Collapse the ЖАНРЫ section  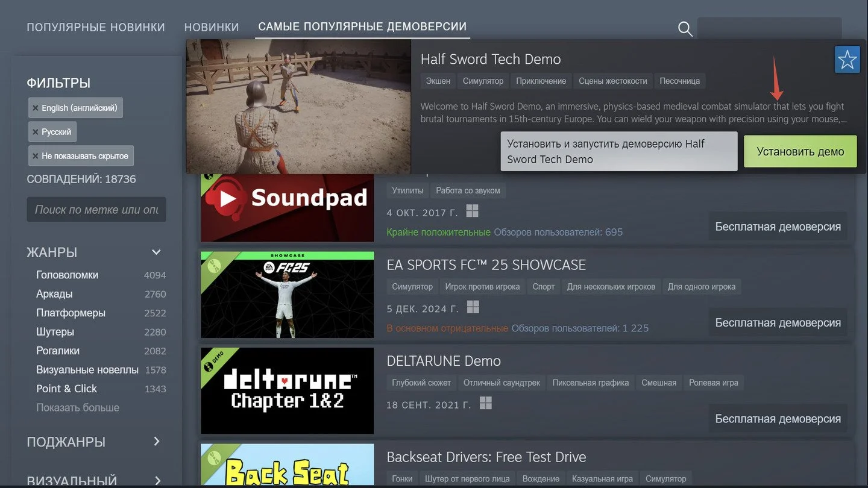click(156, 252)
